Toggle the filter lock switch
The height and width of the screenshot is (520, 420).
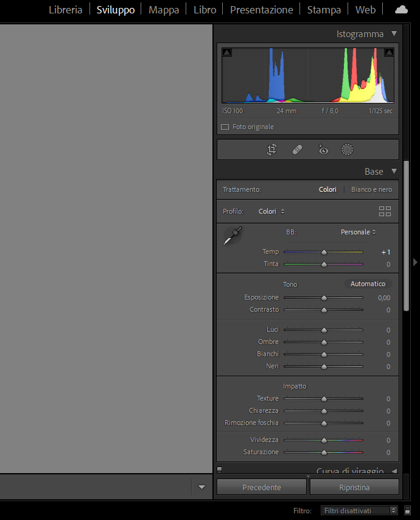pyautogui.click(x=408, y=510)
